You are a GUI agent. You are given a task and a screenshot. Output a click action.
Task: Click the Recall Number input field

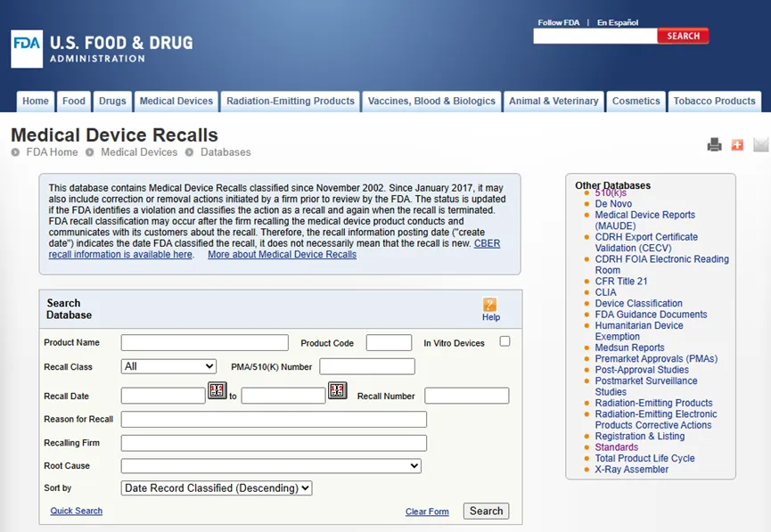pyautogui.click(x=467, y=396)
